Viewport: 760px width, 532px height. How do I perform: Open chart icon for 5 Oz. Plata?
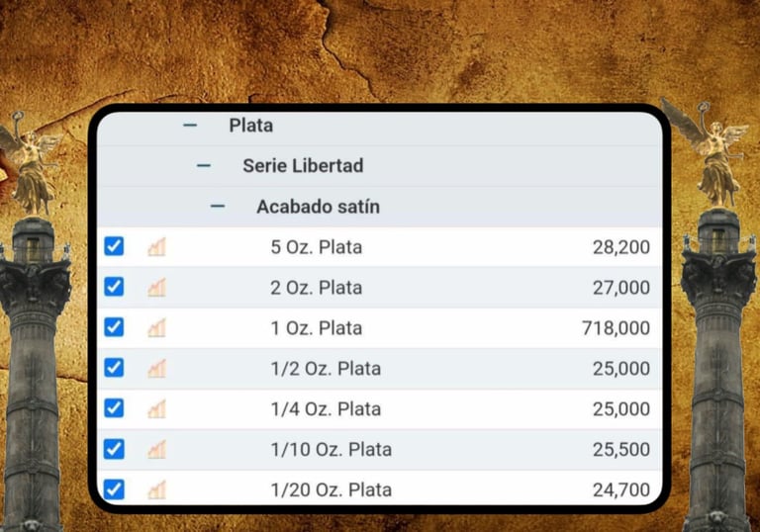(156, 247)
